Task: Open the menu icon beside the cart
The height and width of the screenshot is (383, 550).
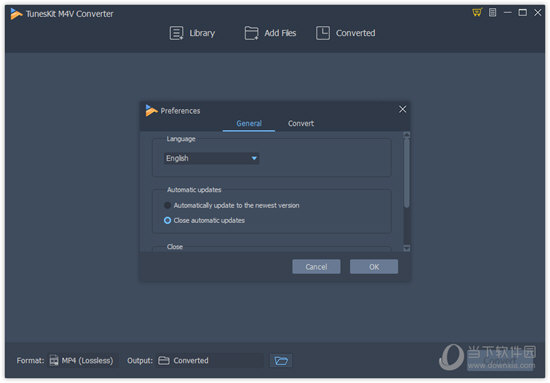Action: (492, 13)
